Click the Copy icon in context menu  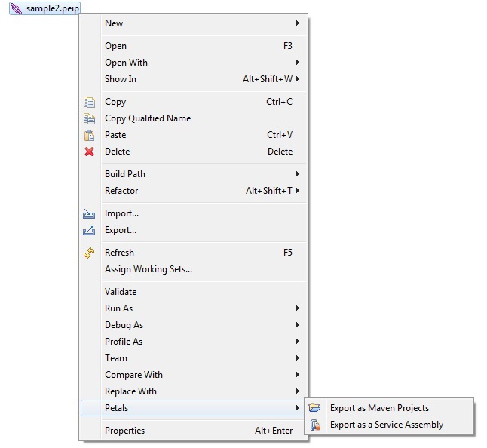tap(90, 102)
